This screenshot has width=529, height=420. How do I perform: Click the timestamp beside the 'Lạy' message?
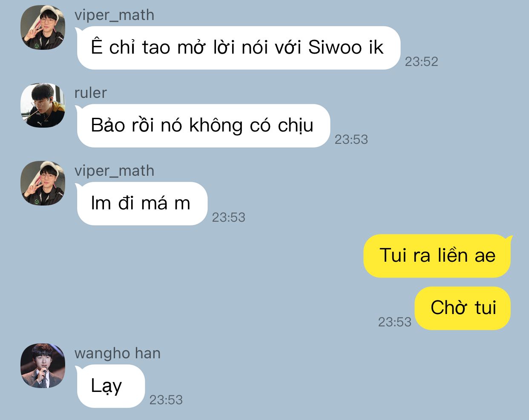(166, 400)
